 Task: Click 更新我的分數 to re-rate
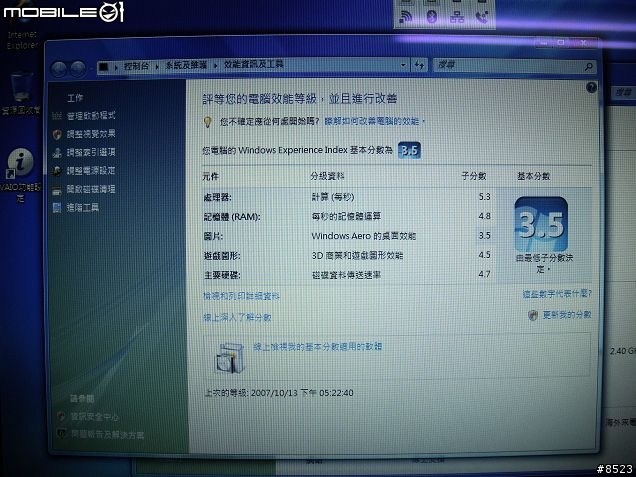pos(567,315)
